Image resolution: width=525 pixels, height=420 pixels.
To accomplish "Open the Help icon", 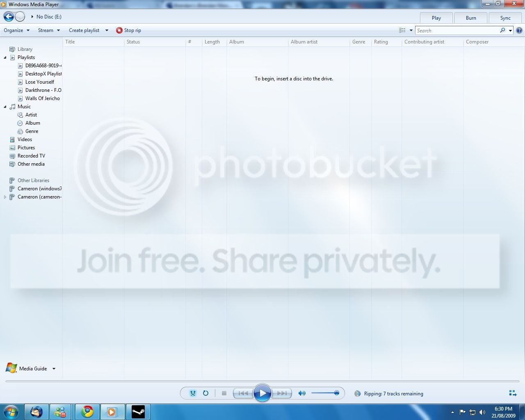I will (519, 30).
